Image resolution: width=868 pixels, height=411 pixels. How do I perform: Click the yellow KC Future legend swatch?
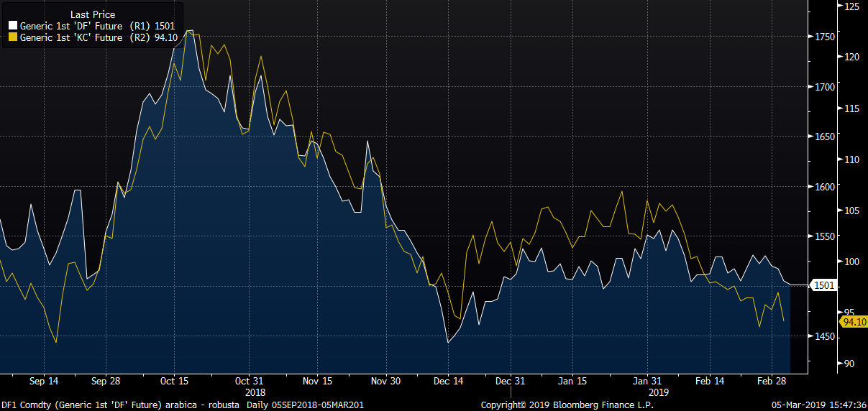[12, 38]
